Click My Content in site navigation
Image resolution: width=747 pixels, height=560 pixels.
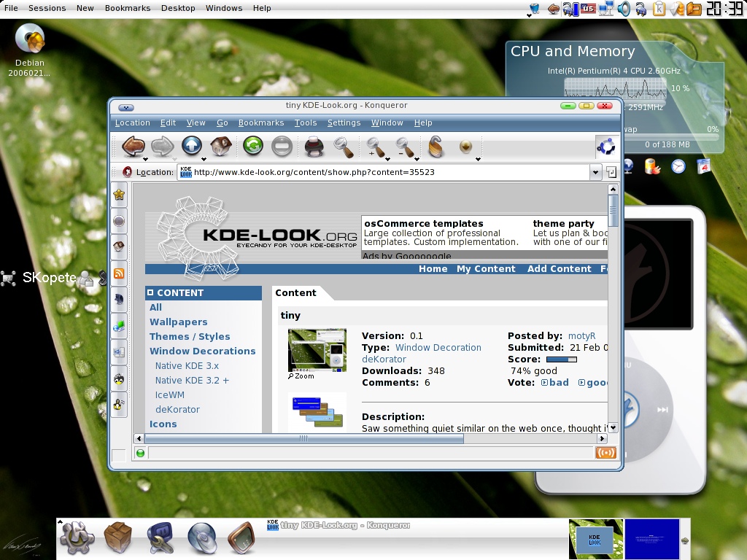486,268
